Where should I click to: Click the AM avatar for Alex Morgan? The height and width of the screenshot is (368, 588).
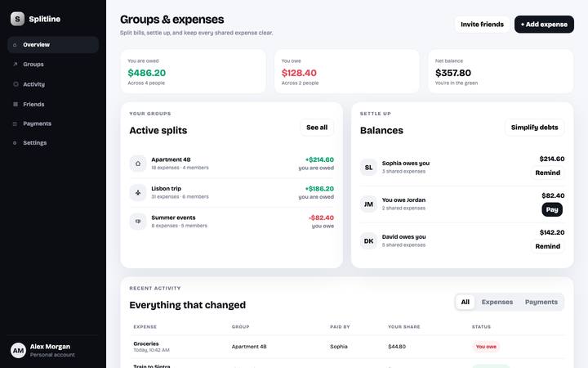pos(18,350)
